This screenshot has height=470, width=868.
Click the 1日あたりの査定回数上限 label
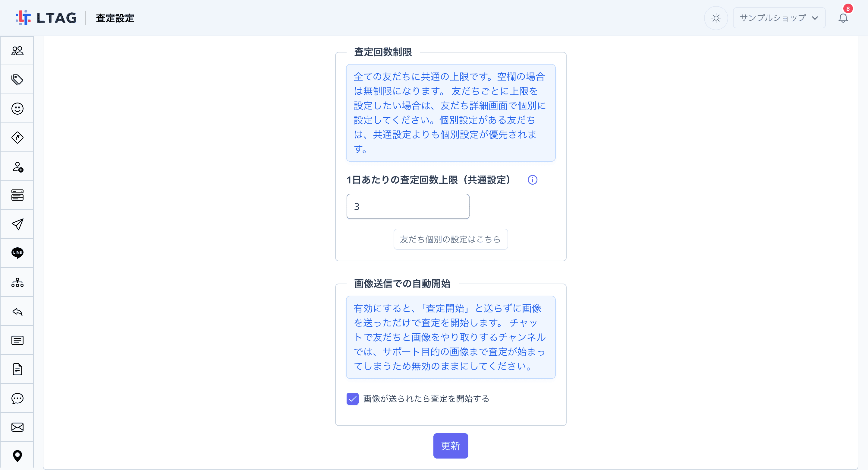pos(429,180)
